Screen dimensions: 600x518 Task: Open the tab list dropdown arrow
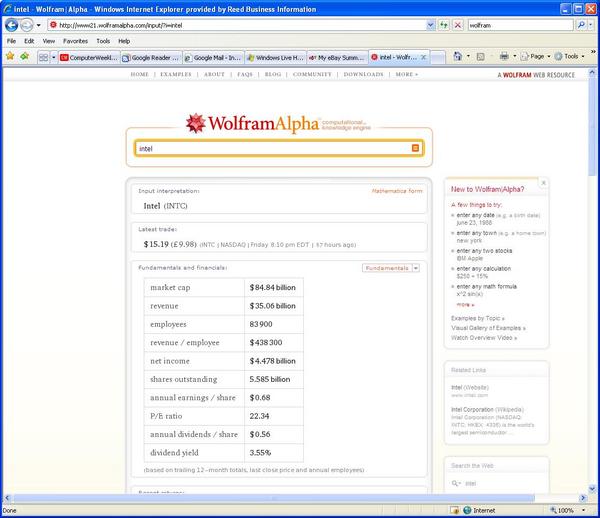(54, 57)
